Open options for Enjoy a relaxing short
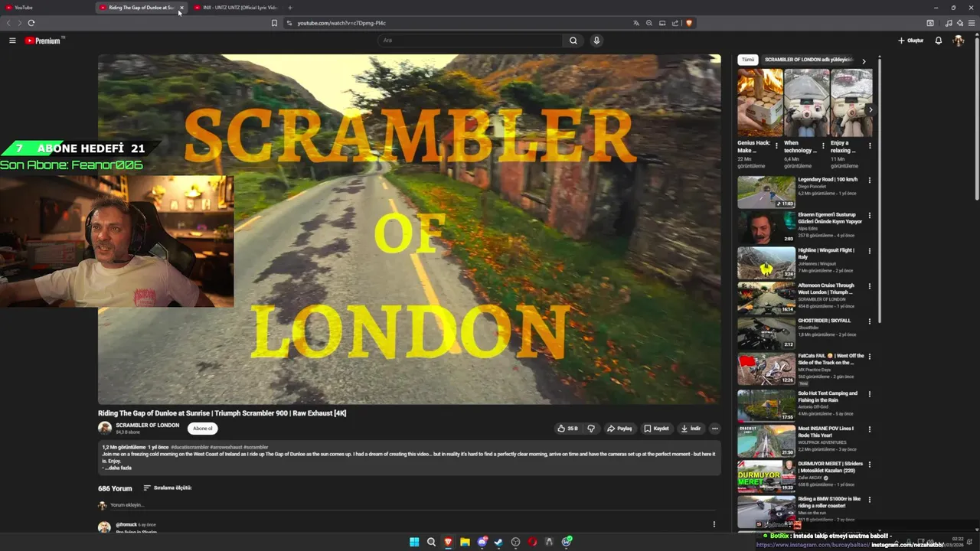980x551 pixels. pos(870,145)
